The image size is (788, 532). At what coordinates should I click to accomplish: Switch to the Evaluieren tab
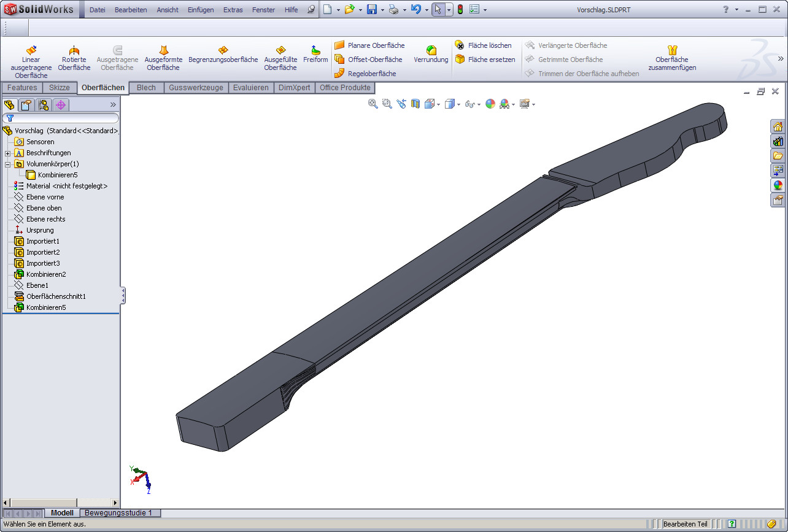click(x=251, y=88)
